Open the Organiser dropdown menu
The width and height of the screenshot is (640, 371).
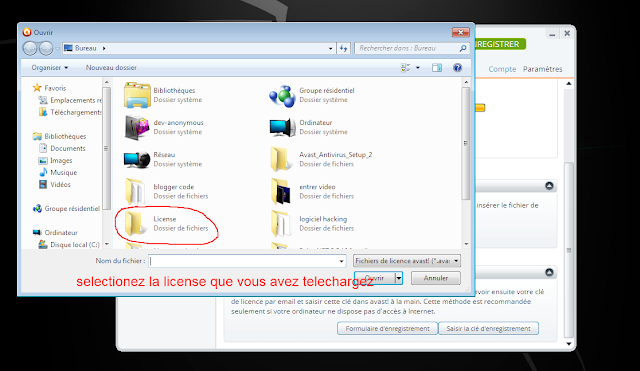coord(50,68)
